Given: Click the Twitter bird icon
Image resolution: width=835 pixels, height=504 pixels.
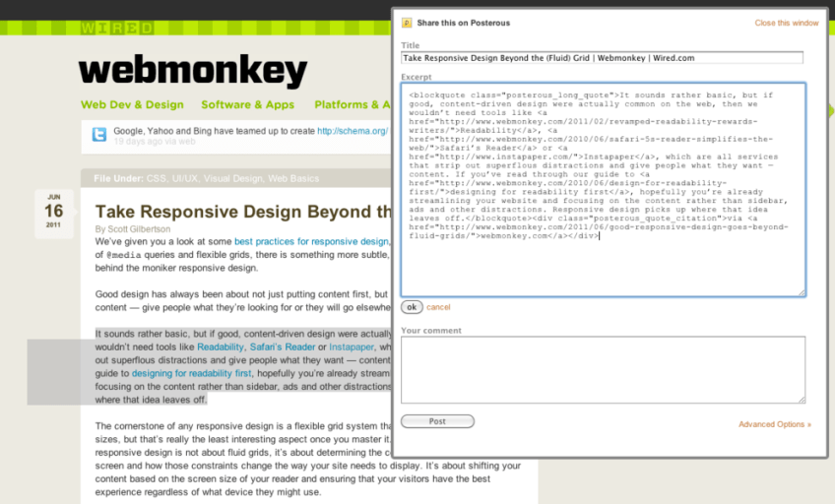Looking at the screenshot, I should (98, 135).
